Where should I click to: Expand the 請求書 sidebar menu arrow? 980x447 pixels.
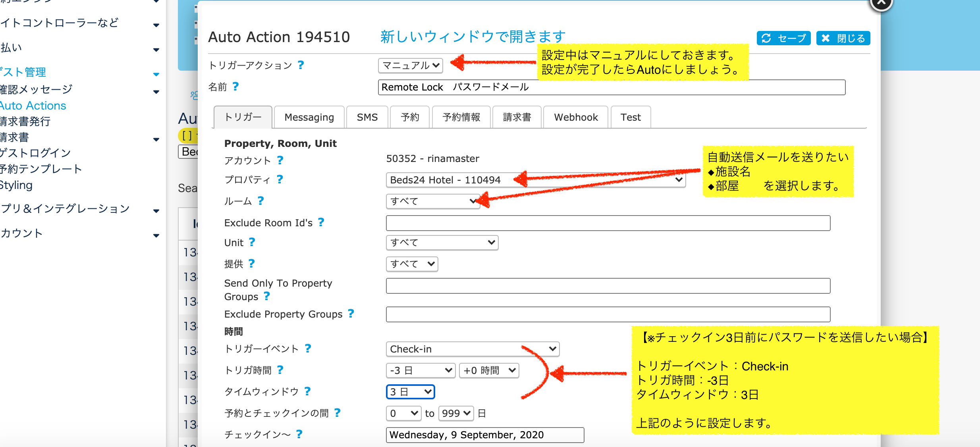[156, 139]
